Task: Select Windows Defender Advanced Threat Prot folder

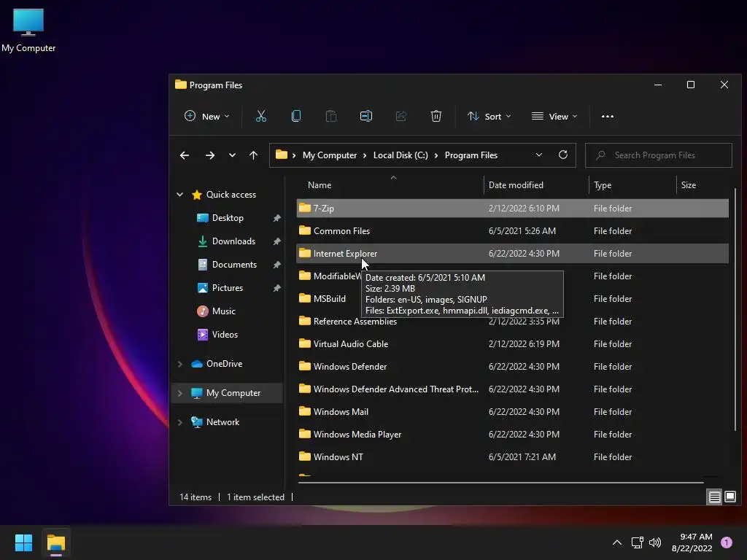Action: tap(513, 389)
